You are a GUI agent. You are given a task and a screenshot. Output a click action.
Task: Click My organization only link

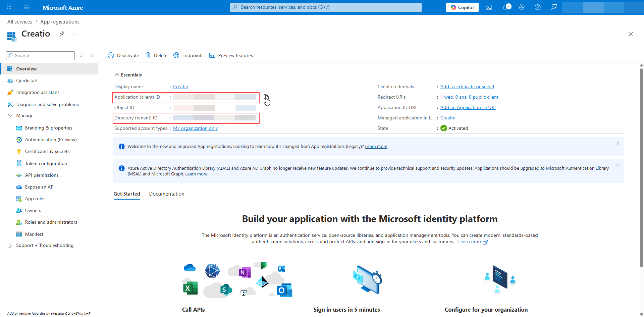coord(196,128)
